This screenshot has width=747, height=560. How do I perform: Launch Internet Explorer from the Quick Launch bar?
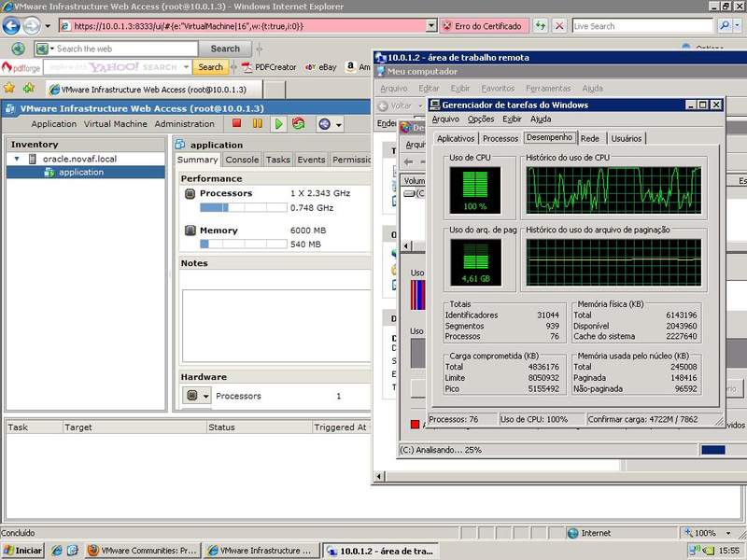[57, 551]
